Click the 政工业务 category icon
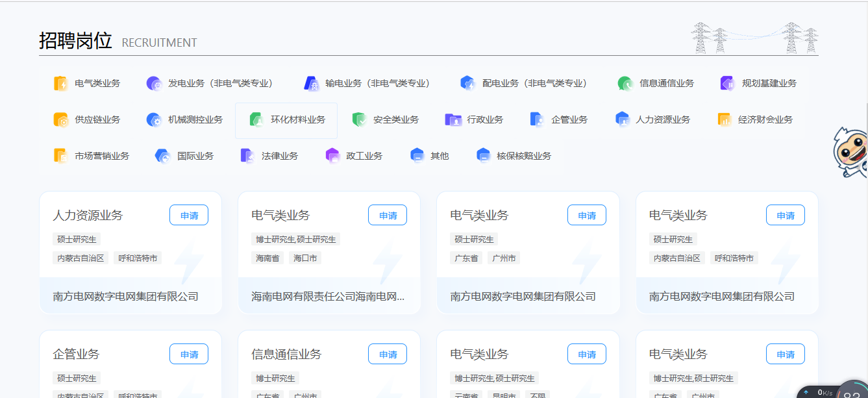 332,156
